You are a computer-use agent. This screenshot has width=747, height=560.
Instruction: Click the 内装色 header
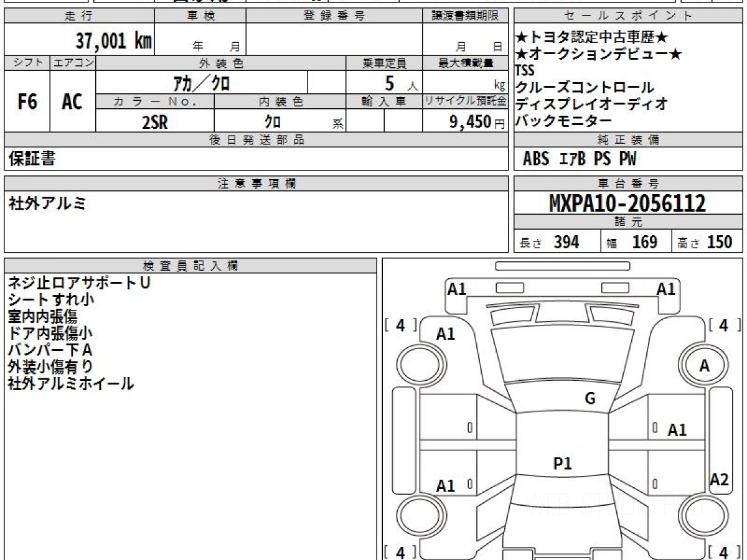point(280,101)
